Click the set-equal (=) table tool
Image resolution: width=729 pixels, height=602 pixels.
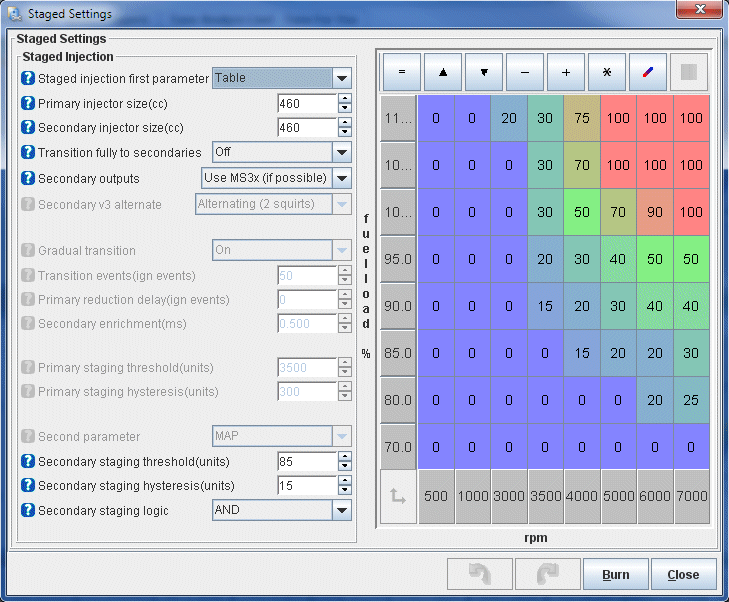[x=401, y=72]
